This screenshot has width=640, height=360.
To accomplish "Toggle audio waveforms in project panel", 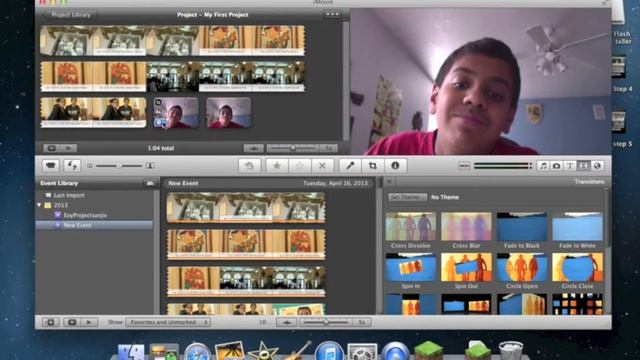I will click(253, 148).
